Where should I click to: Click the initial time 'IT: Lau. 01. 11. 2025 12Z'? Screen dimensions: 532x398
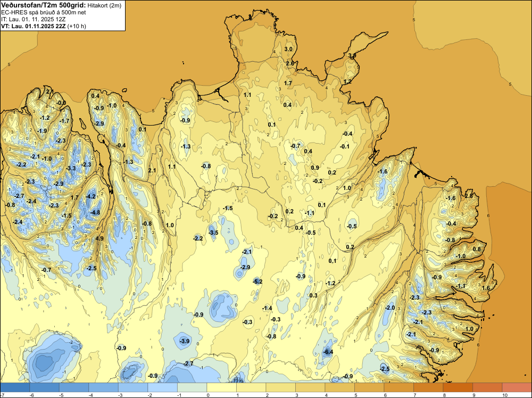(x=33, y=19)
